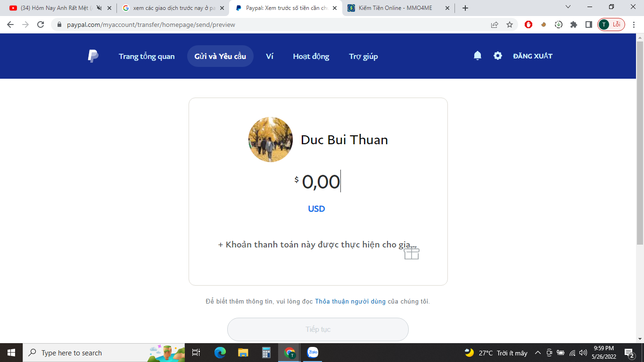The width and height of the screenshot is (644, 362).
Task: Open Chrome extensions puzzle icon
Action: (x=574, y=25)
